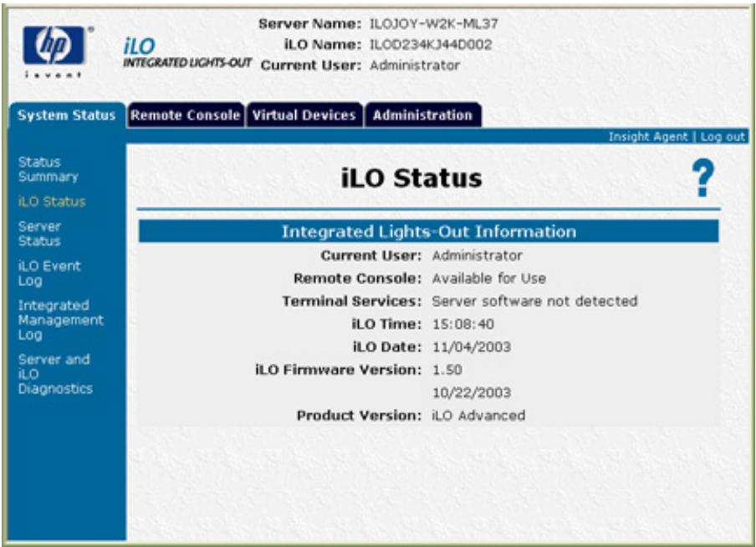
Task: Select iLO name ILOD234KJ44D002
Action: 431,44
